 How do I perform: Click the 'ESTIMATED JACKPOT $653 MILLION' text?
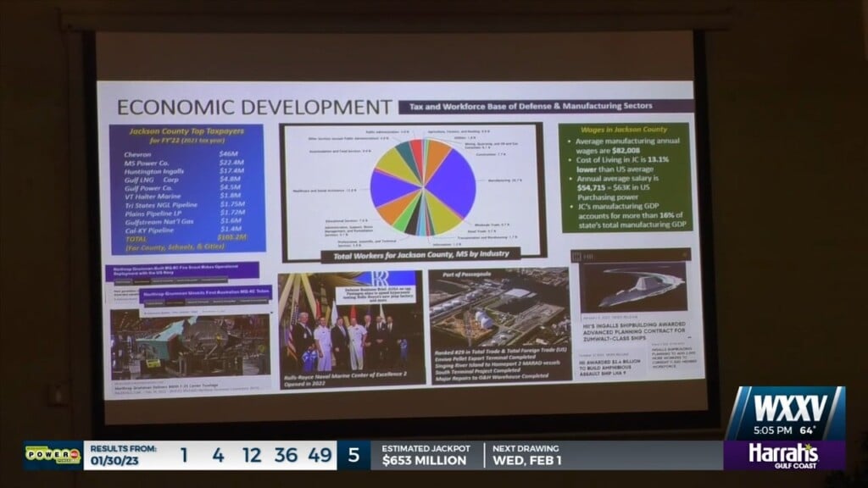[426, 455]
